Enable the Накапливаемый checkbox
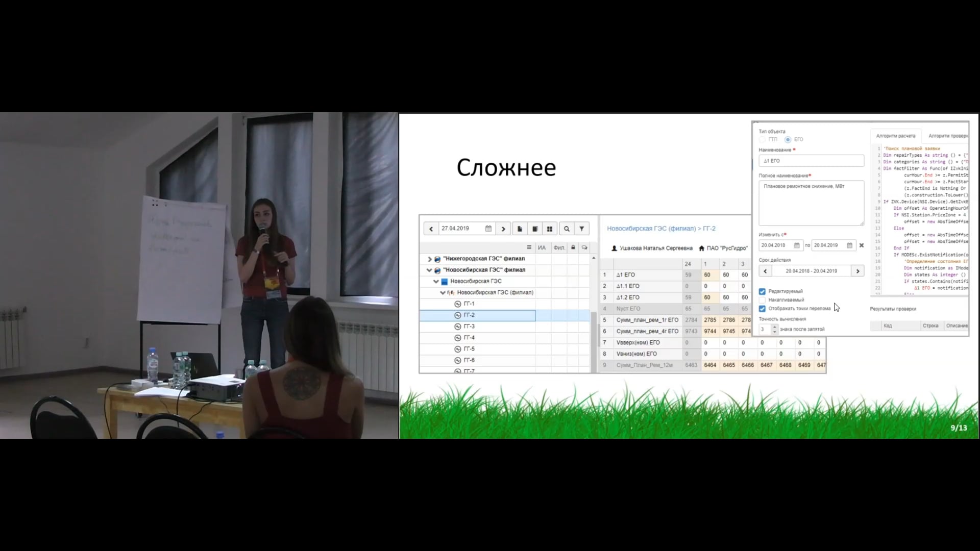This screenshot has width=980, height=551. pos(762,300)
